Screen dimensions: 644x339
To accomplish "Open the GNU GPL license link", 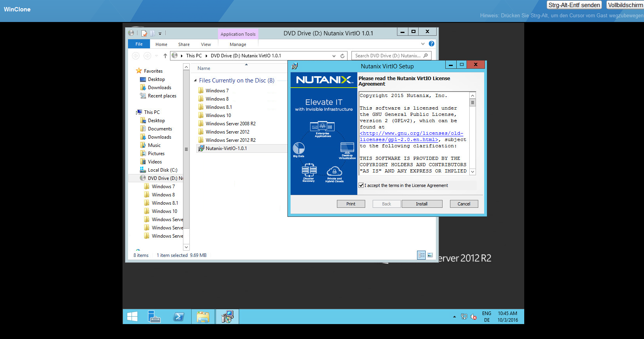I will (411, 134).
